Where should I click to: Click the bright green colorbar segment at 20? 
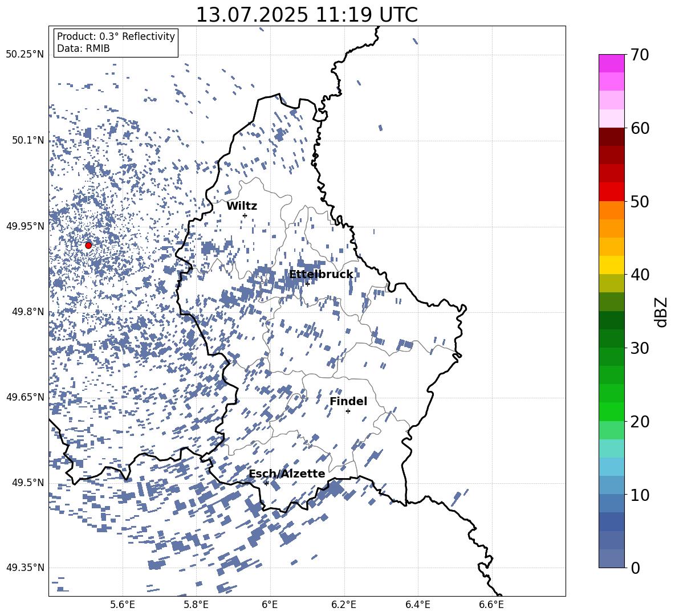click(x=611, y=411)
